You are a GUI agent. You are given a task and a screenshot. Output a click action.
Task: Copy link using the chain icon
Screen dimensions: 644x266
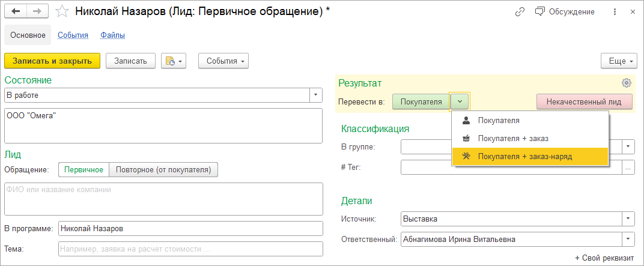[x=520, y=11]
